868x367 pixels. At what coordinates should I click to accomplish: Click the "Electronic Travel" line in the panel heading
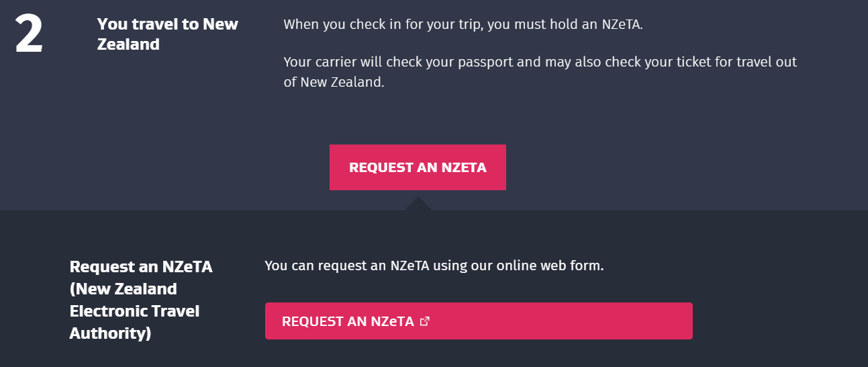(134, 311)
